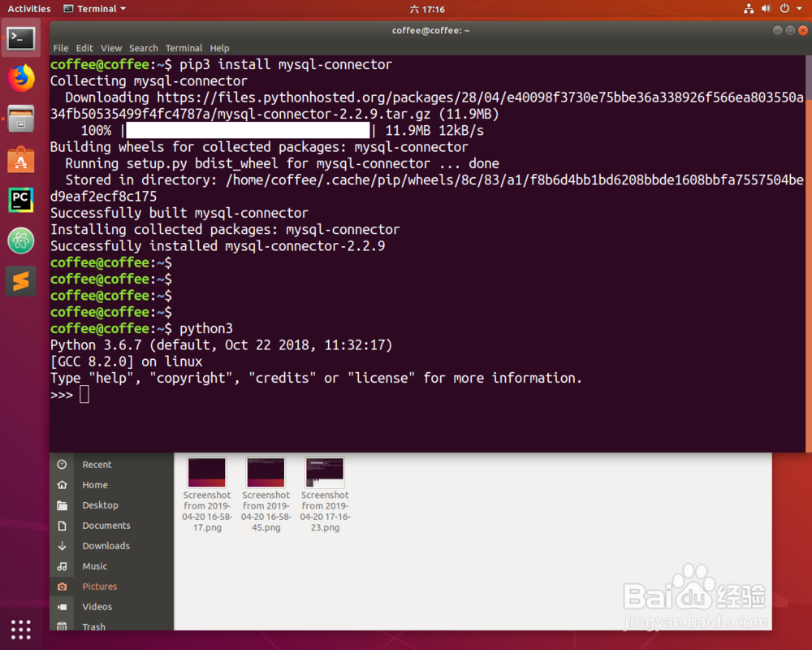812x650 pixels.
Task: Open the Search menu in Terminal
Action: coord(144,48)
